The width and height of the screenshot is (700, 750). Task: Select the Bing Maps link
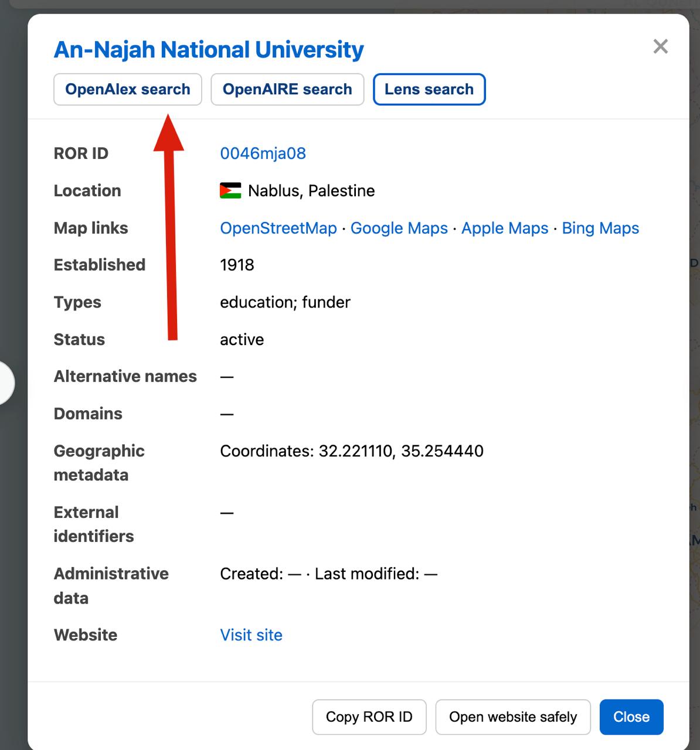tap(600, 229)
